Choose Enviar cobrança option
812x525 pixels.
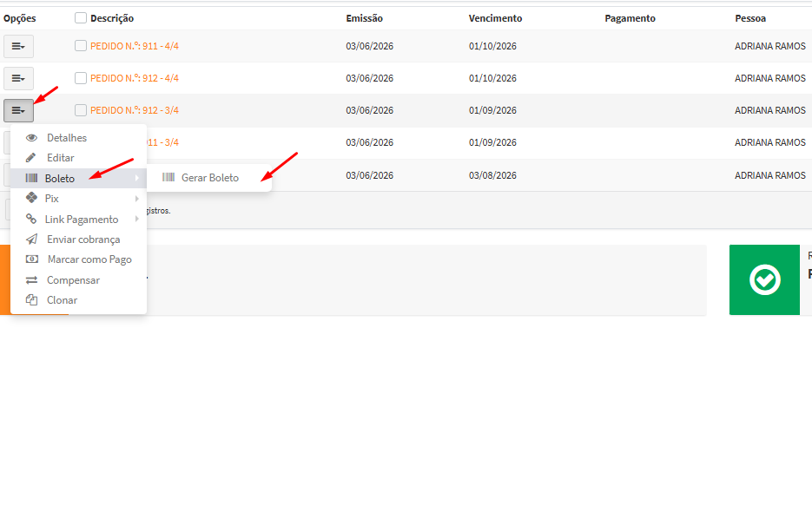[x=79, y=240]
